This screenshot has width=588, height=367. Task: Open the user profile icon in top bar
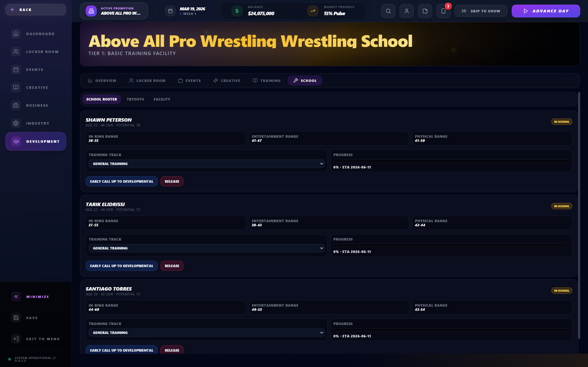pyautogui.click(x=406, y=11)
